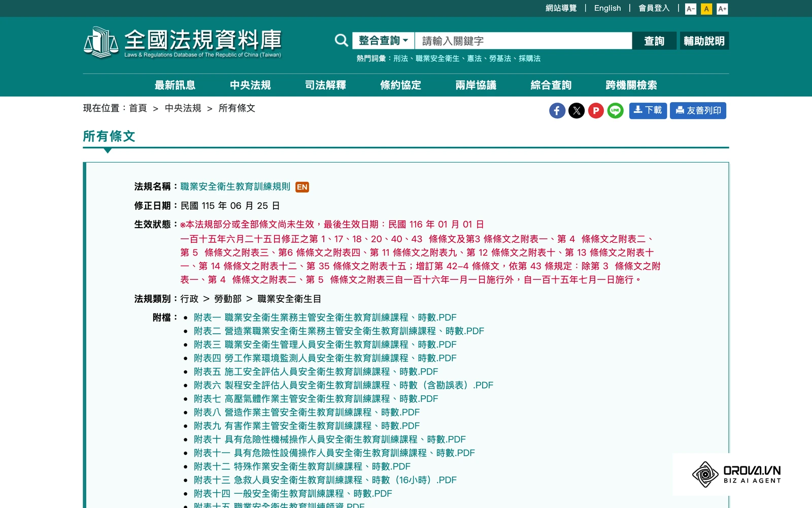Click hot keyword 勞基法

500,58
